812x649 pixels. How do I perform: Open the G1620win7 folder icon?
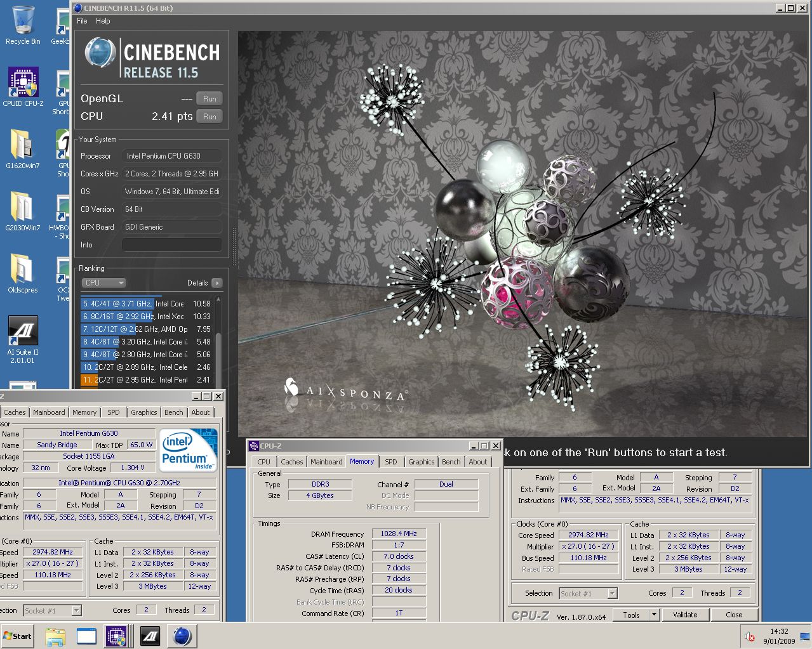click(x=23, y=149)
